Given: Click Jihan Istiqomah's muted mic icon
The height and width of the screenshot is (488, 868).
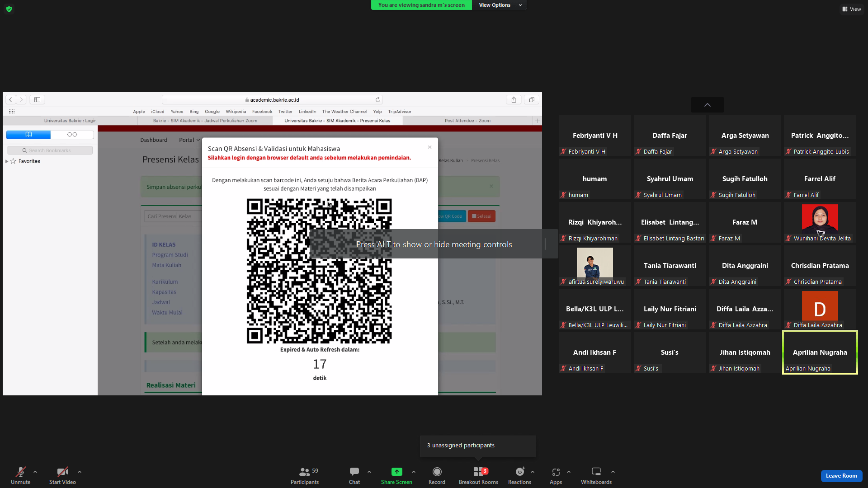Looking at the screenshot, I should [x=713, y=369].
